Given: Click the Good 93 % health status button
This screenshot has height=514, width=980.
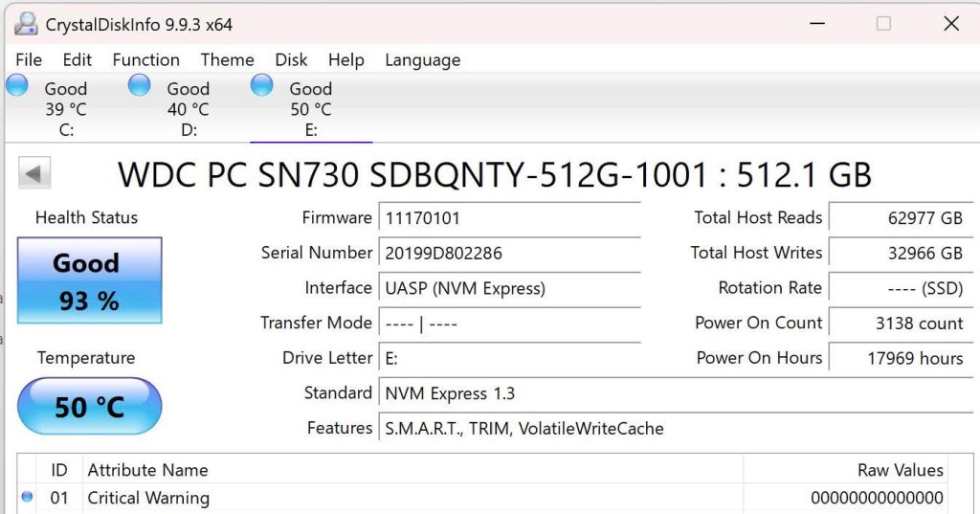Looking at the screenshot, I should pos(89,280).
